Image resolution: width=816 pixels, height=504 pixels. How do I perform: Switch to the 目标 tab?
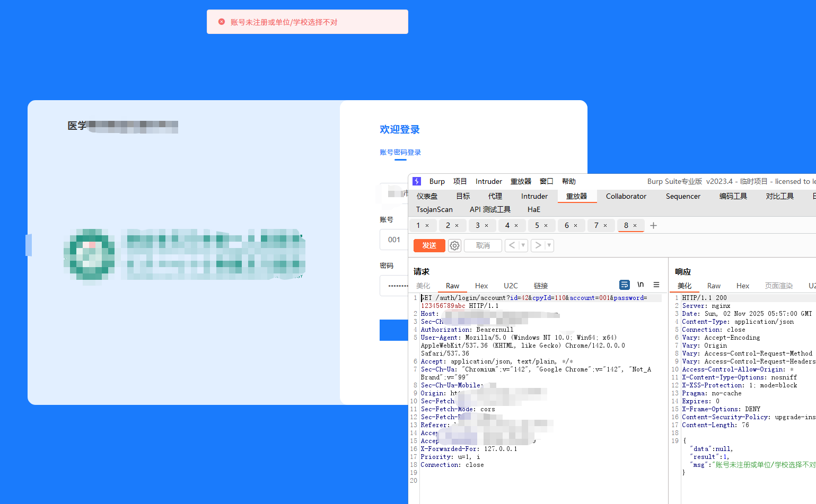(463, 196)
